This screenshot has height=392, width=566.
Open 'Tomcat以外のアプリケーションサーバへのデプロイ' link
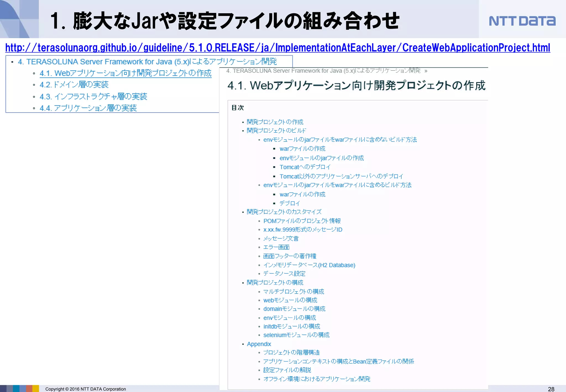(342, 176)
